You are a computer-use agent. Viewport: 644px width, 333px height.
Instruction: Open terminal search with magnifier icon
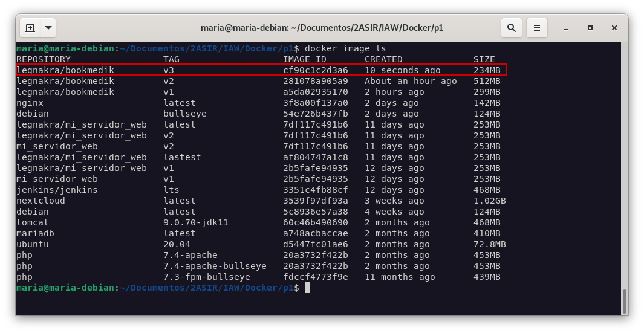point(512,28)
